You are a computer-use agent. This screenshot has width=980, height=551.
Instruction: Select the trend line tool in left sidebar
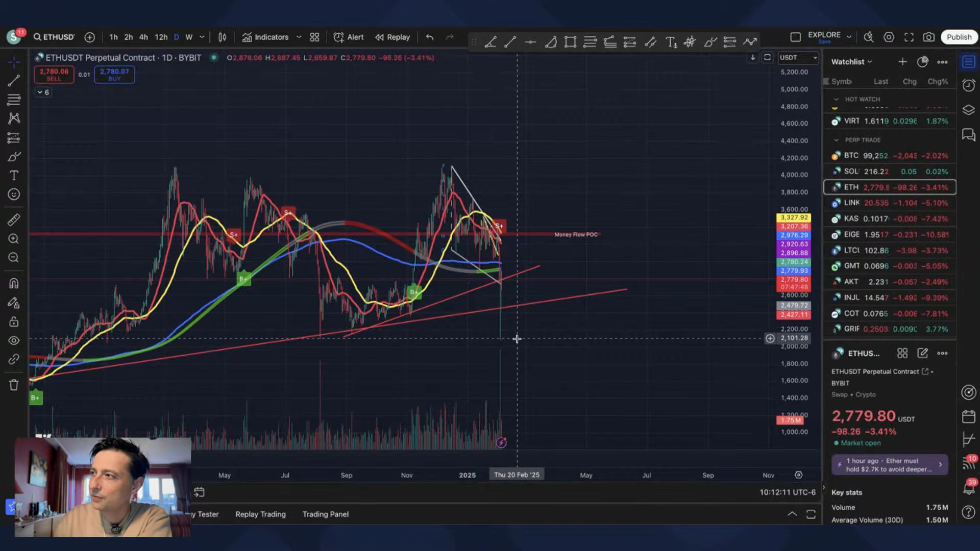point(14,81)
